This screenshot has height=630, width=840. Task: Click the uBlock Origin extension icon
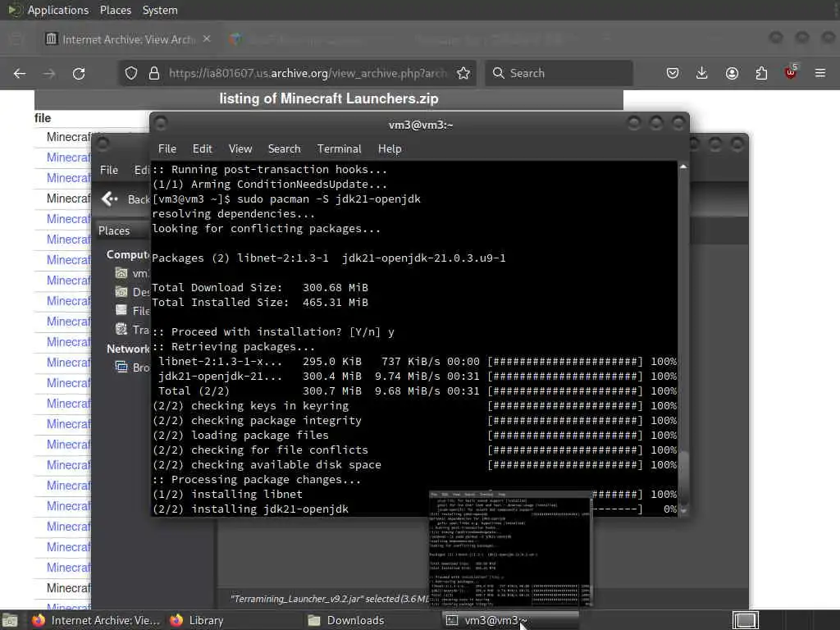coord(791,72)
